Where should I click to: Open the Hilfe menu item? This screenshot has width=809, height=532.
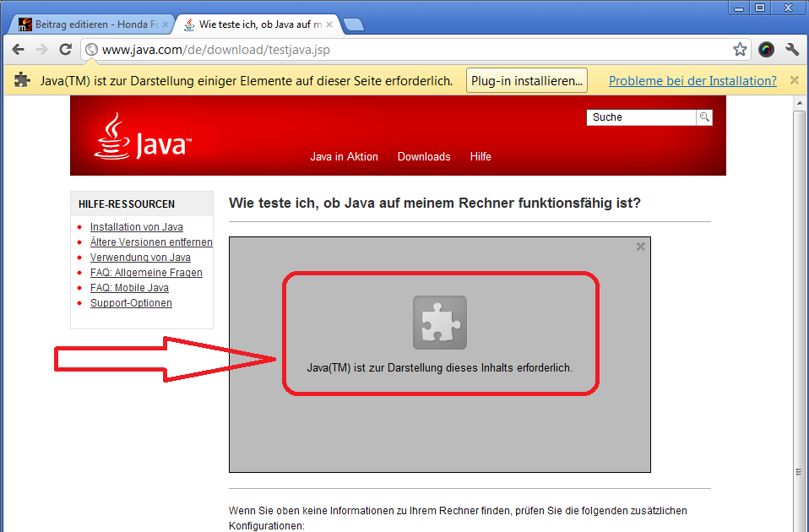(x=481, y=157)
